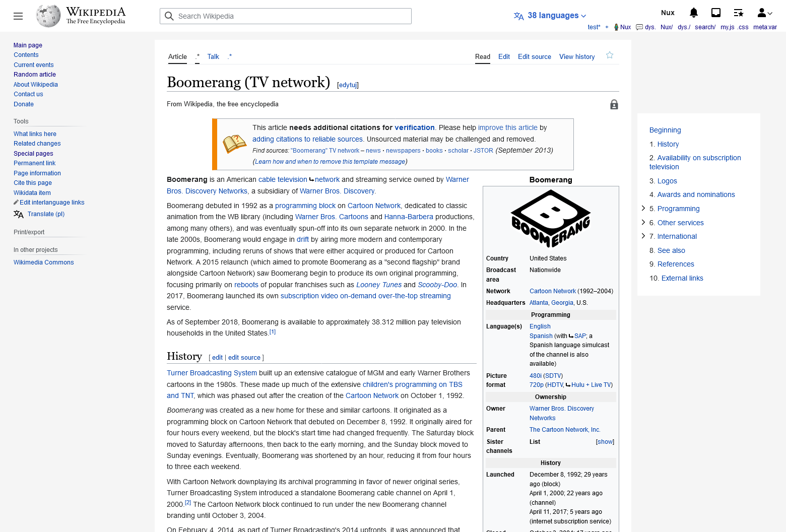786x532 pixels.
Task: Click the Translate (pl) icon
Action: (19, 214)
